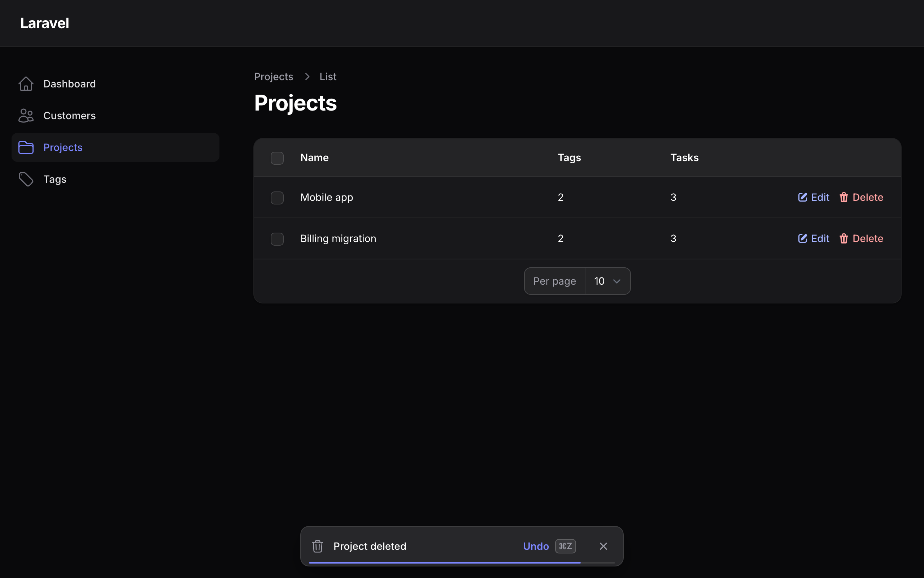Image resolution: width=924 pixels, height=578 pixels.
Task: Click the Billing migration project name
Action: (x=338, y=238)
